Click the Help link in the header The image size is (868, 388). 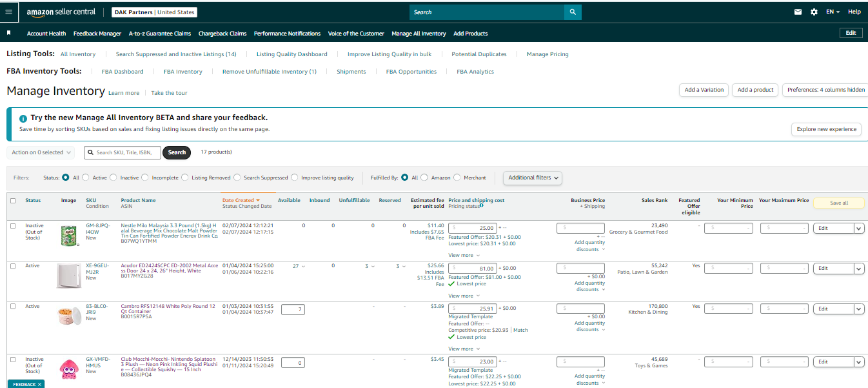click(854, 12)
